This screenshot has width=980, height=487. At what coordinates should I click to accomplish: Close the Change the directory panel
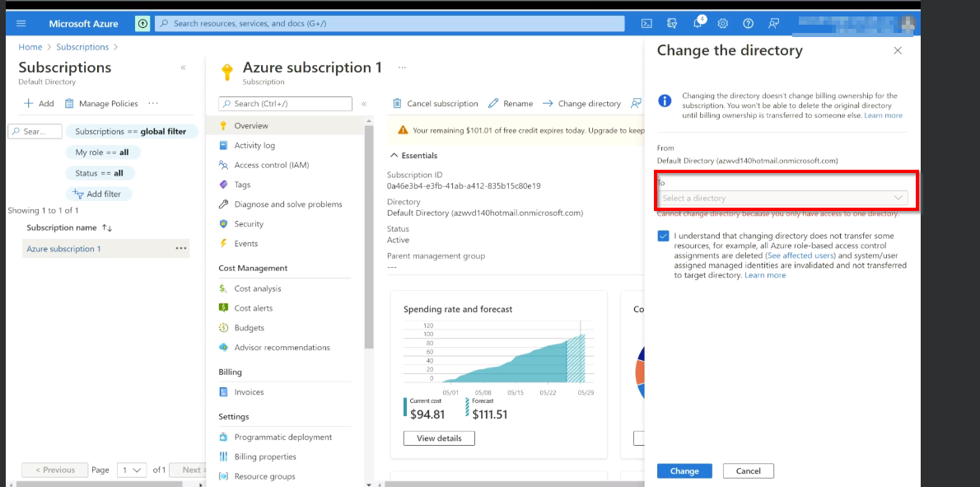click(898, 50)
